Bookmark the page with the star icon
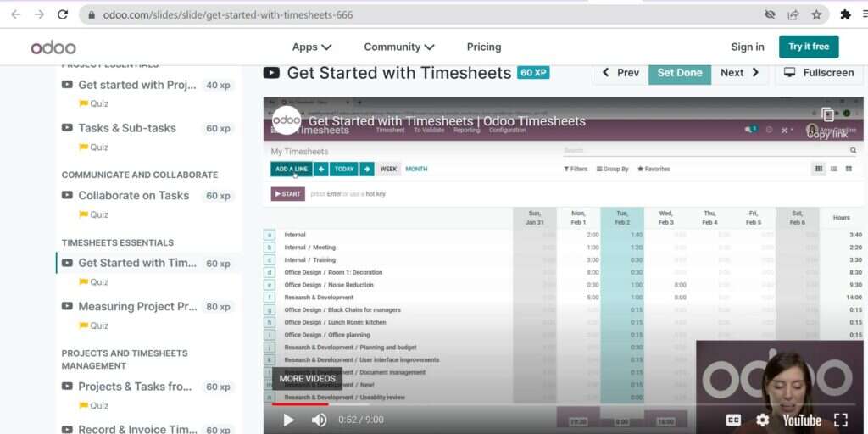This screenshot has width=868, height=434. tap(816, 15)
